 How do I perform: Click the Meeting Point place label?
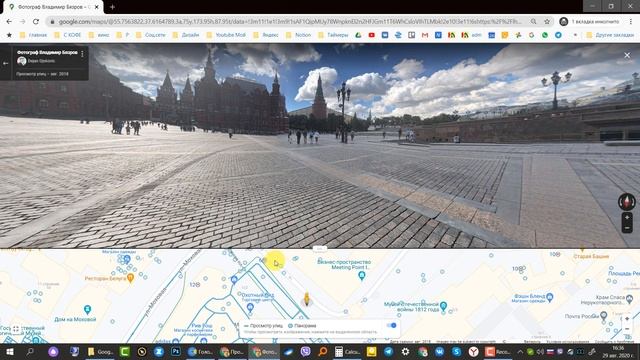coord(344,264)
